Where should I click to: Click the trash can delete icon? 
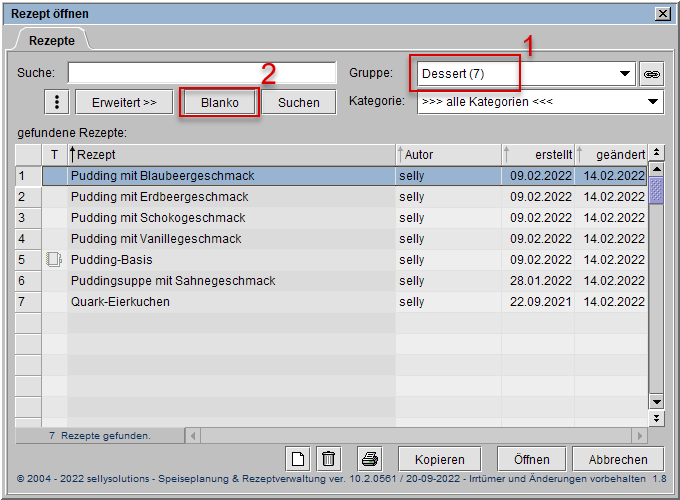coord(327,459)
